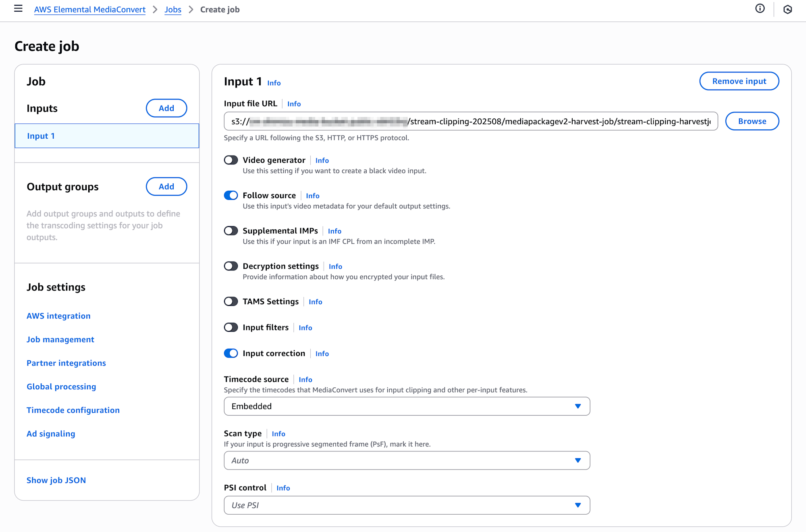Open Info link for Scan type

pos(278,434)
